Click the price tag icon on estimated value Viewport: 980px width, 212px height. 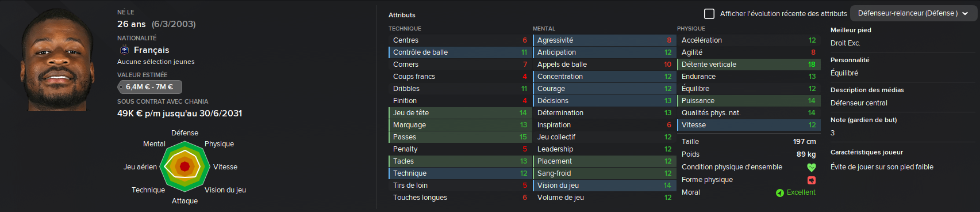[121, 87]
